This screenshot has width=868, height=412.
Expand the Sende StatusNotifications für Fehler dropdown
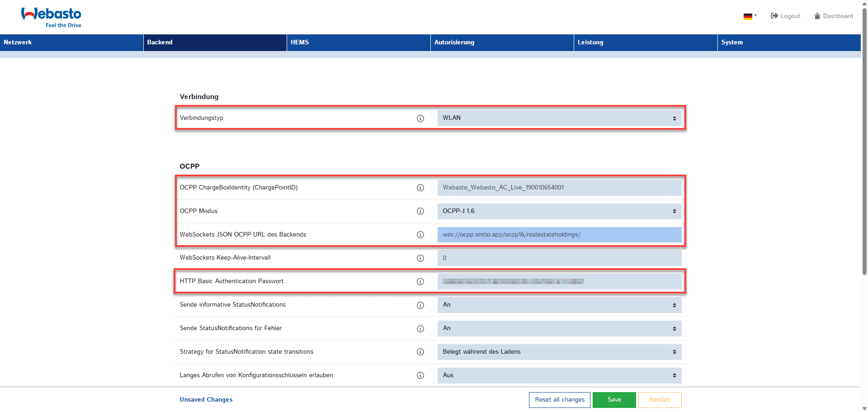click(x=559, y=328)
